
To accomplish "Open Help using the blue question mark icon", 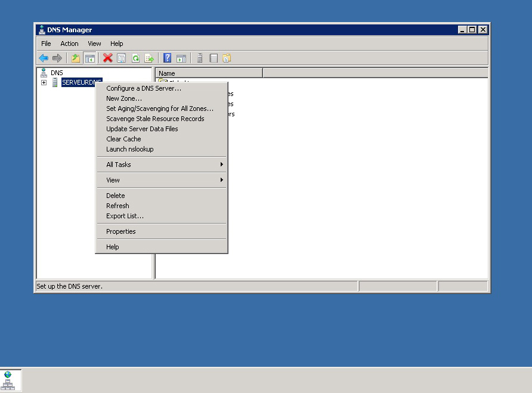I will pyautogui.click(x=167, y=58).
